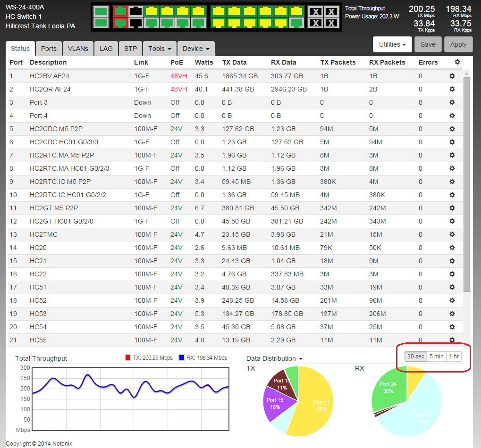Screen dimensions: 481x448
Task: Select the gear icon for port 20 HC54
Action: [x=452, y=326]
